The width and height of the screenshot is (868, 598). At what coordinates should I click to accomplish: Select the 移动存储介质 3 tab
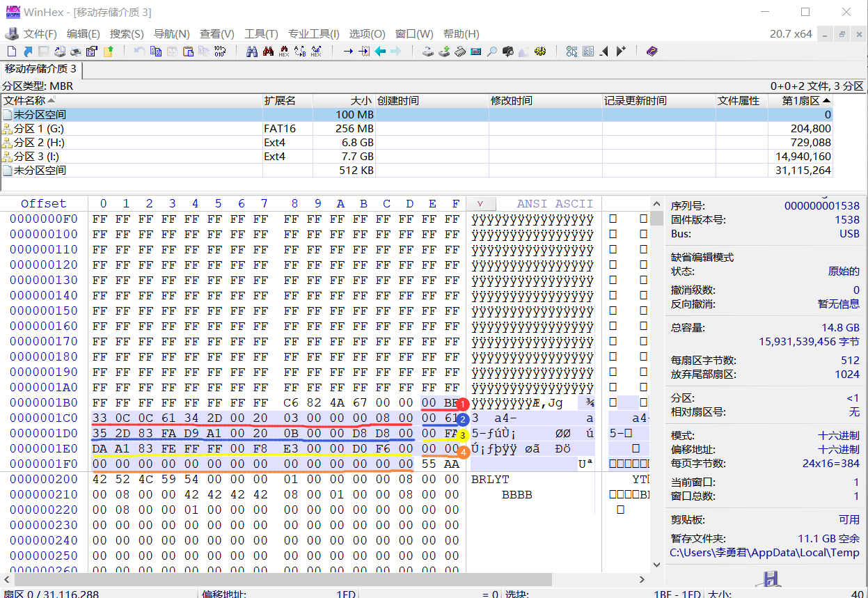click(x=41, y=69)
